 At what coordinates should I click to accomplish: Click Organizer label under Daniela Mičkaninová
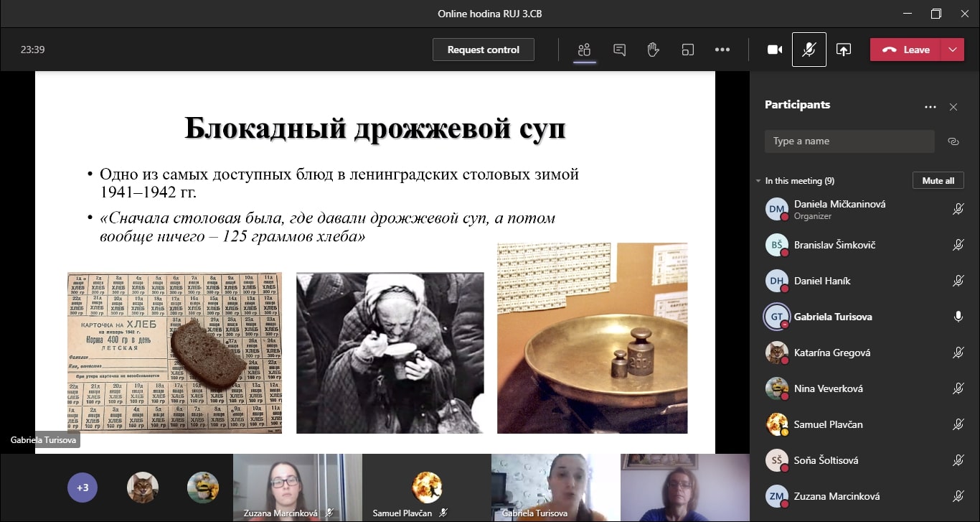(x=813, y=216)
